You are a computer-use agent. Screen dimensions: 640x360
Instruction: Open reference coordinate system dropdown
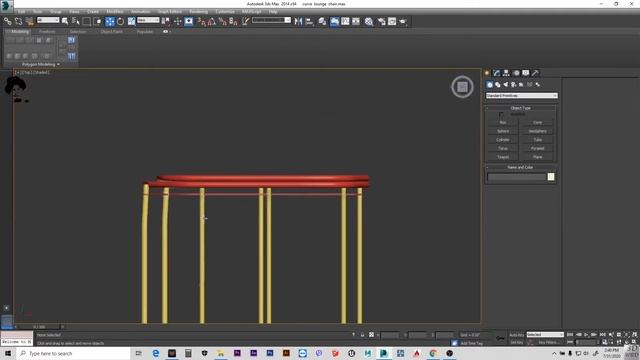tap(148, 20)
